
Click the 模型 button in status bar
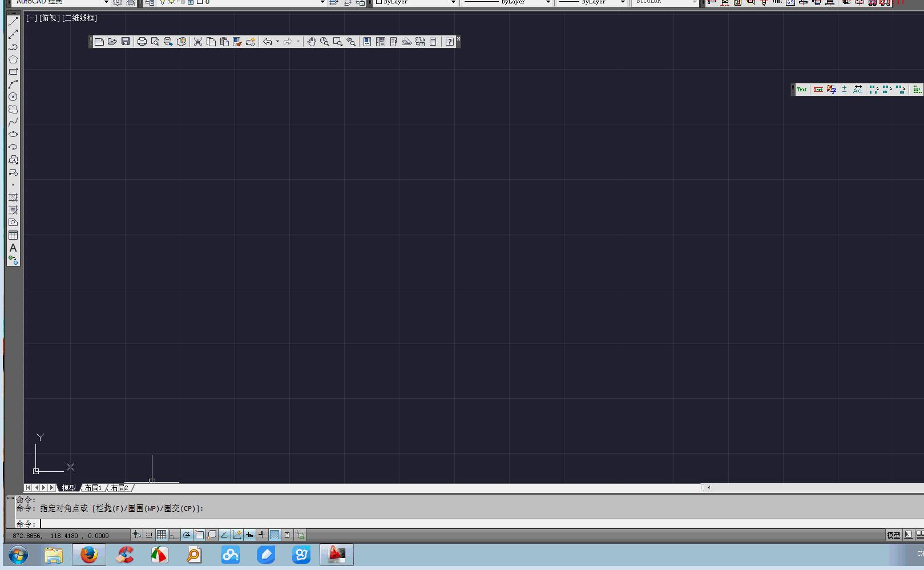click(893, 535)
